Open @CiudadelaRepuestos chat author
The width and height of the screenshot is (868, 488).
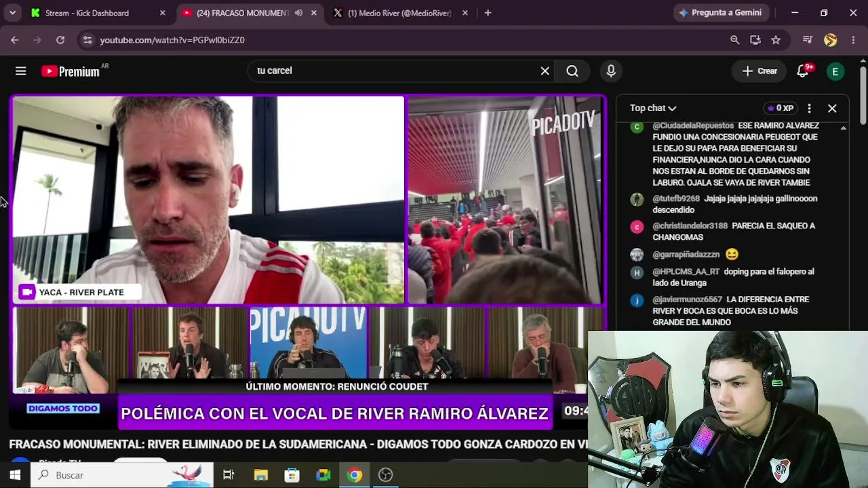click(x=693, y=126)
